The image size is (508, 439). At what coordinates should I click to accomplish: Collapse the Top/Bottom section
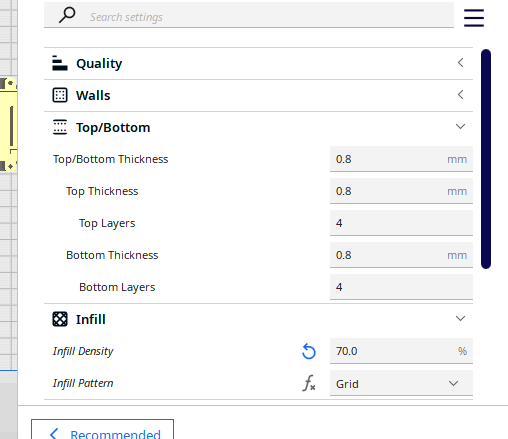pyautogui.click(x=460, y=127)
